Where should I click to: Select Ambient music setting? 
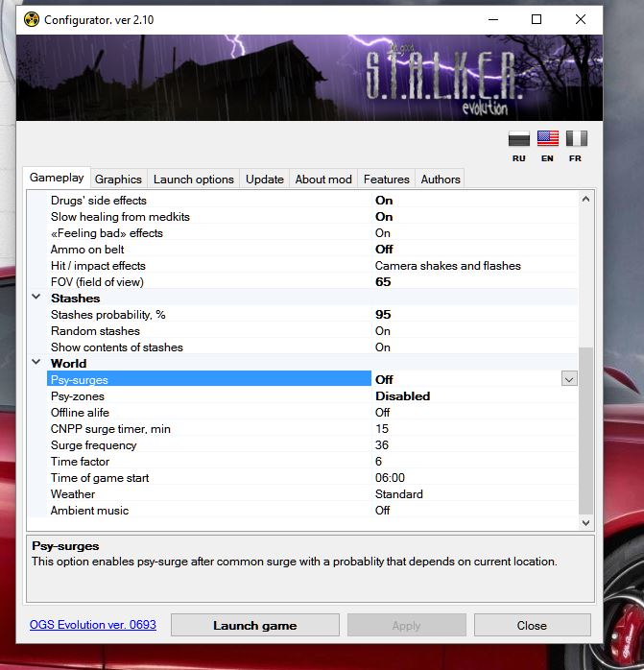pos(312,511)
